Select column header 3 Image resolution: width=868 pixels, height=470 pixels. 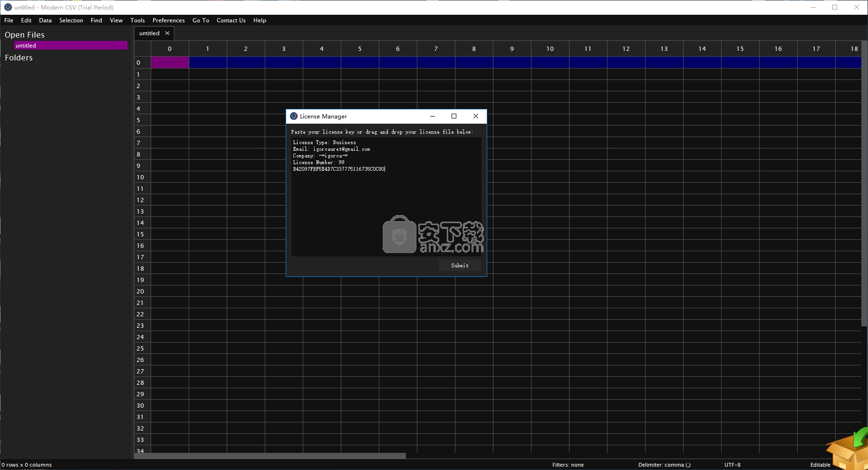(x=284, y=49)
